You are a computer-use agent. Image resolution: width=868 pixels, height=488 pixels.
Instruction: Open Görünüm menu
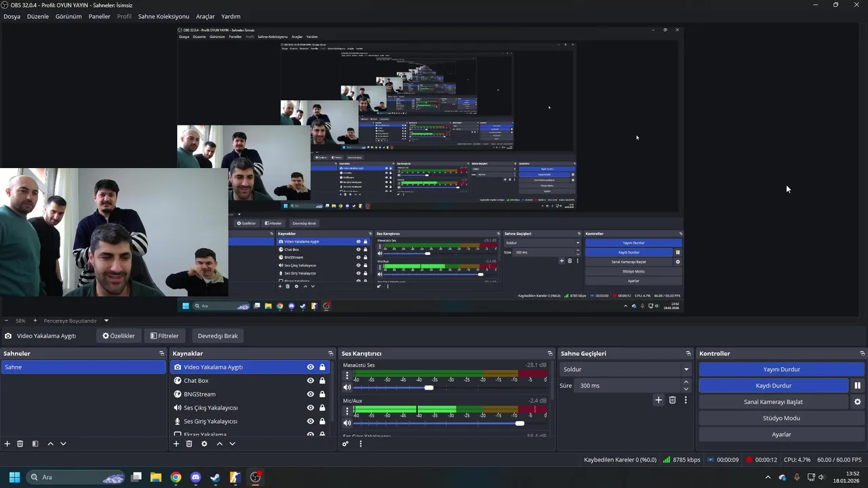[68, 16]
